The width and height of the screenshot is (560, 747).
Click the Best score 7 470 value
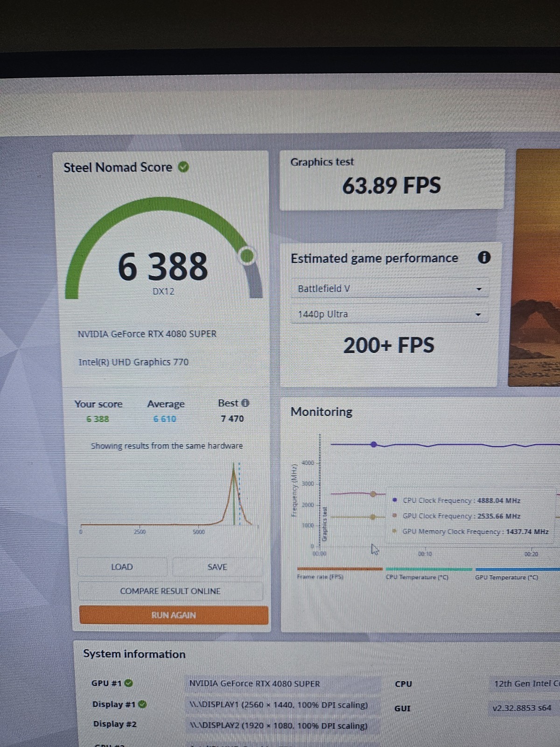pyautogui.click(x=232, y=418)
